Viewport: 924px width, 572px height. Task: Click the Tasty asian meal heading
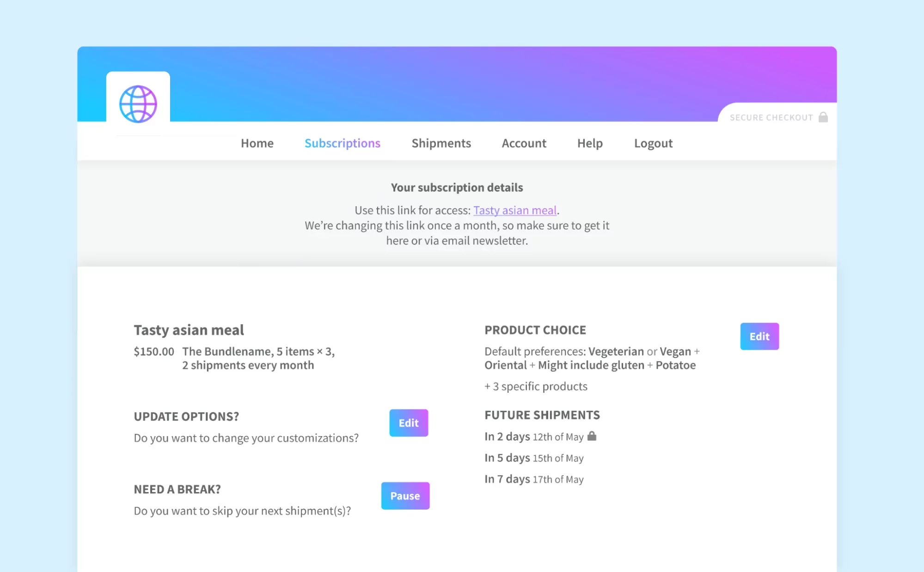click(x=189, y=330)
